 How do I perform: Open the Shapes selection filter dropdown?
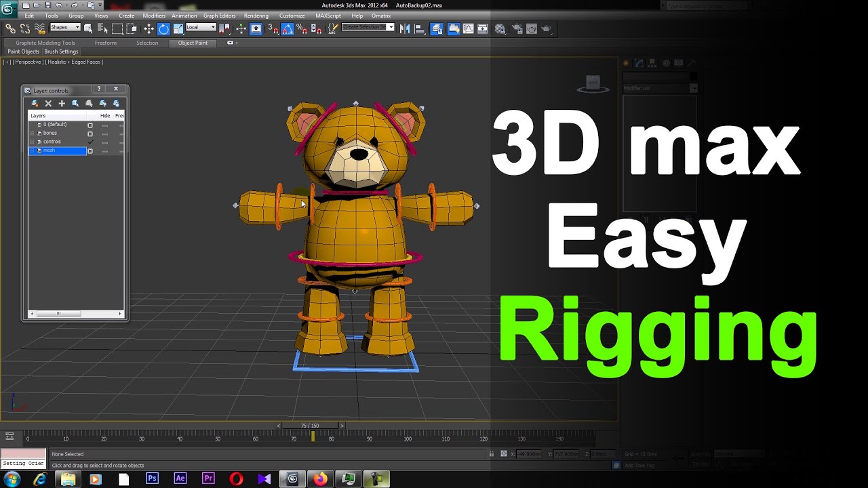coord(65,28)
